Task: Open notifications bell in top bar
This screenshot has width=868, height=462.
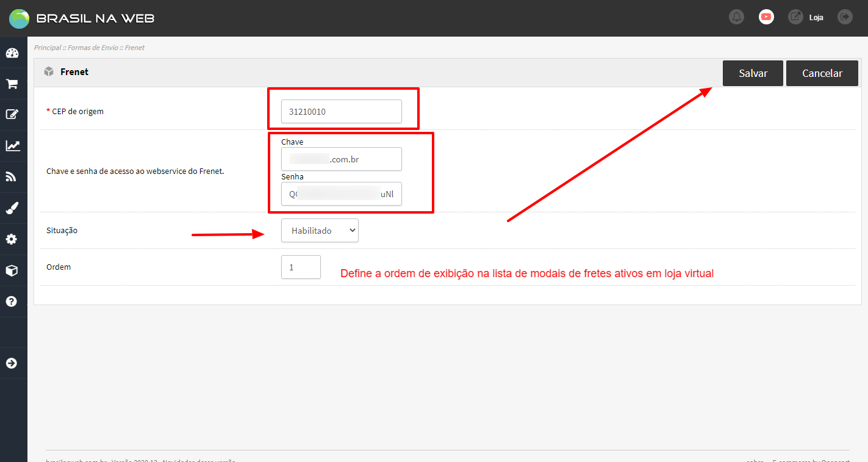Action: (737, 17)
